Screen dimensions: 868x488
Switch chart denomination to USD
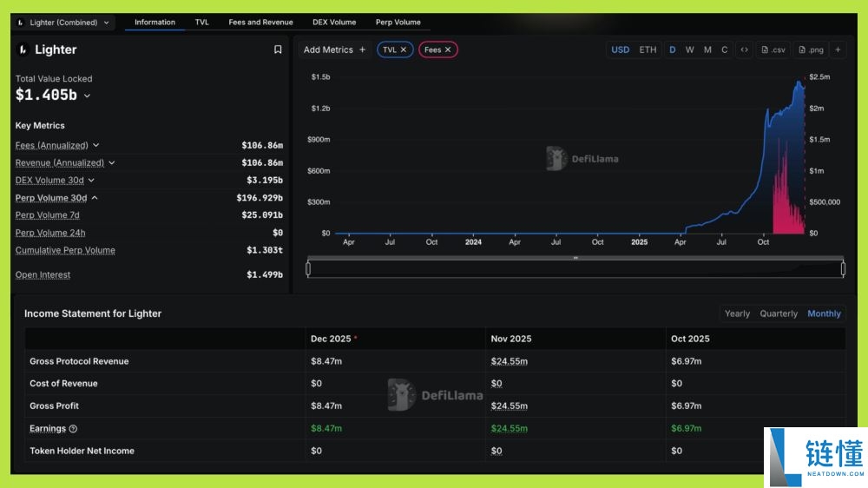tap(620, 49)
